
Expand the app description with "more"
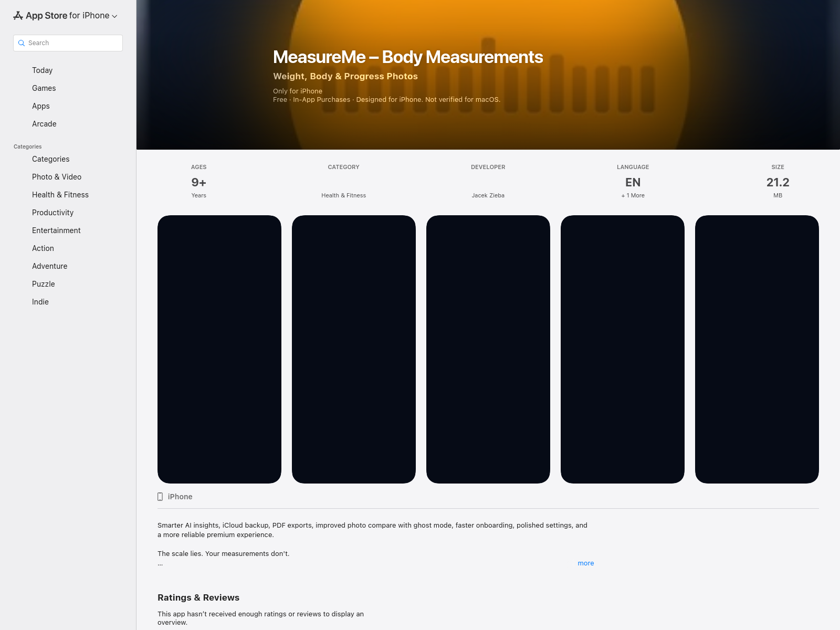585,563
